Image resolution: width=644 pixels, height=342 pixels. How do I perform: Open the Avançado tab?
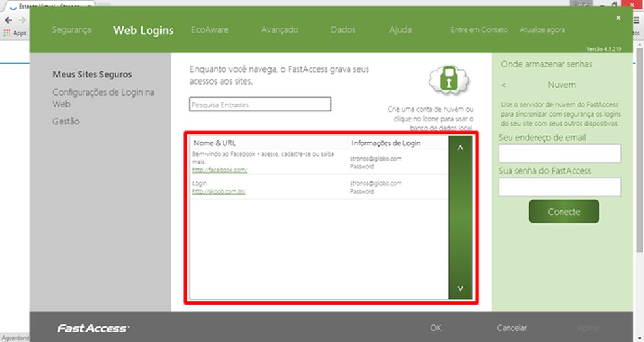click(279, 30)
